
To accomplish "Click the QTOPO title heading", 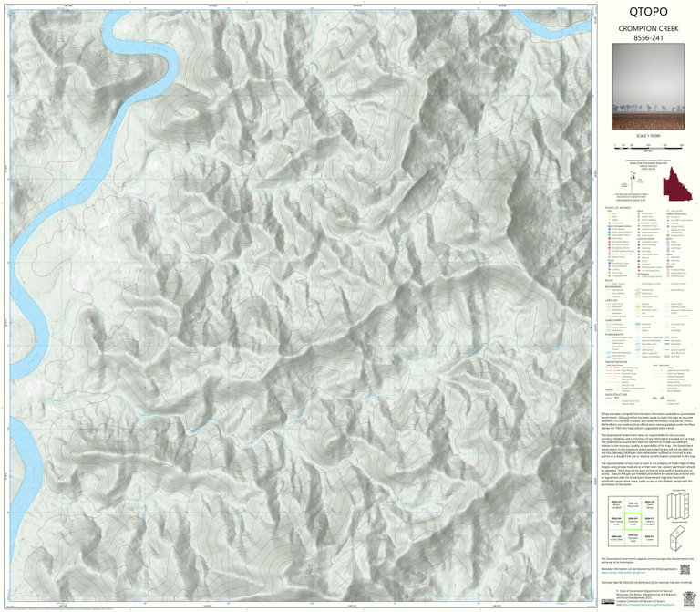I will click(x=648, y=12).
